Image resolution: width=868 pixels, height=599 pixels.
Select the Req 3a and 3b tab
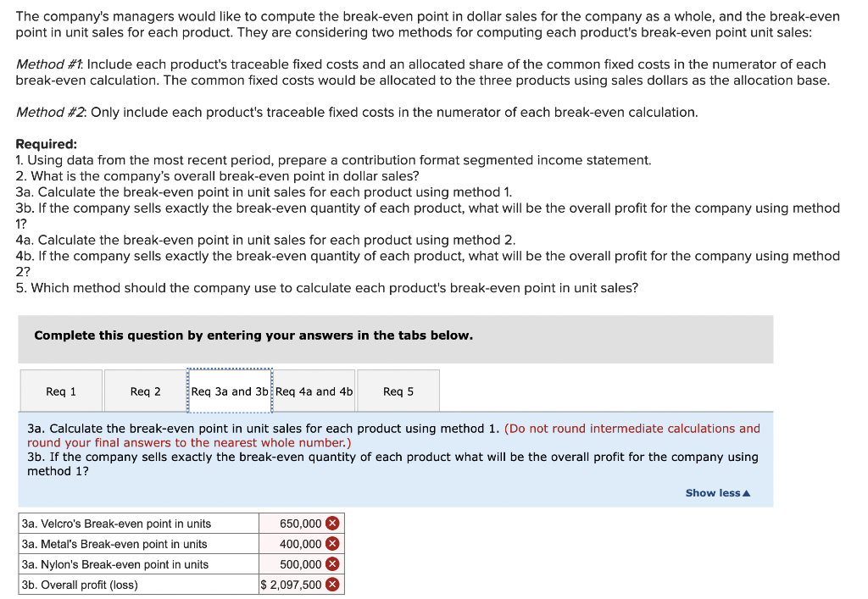point(229,391)
